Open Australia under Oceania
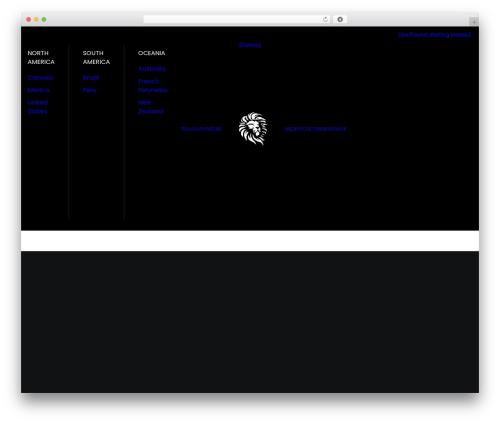This screenshot has height=423, width=500. coord(152,69)
